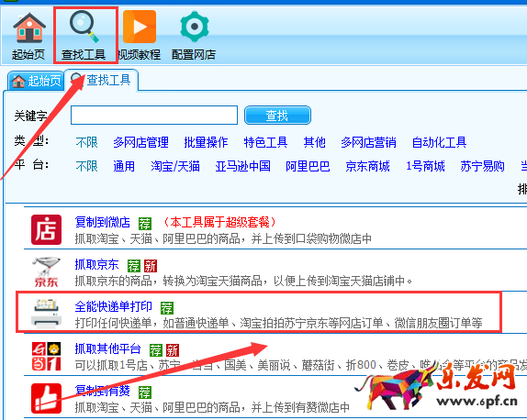Switch to the 起始页 tab
The height and width of the screenshot is (420, 527).
click(x=37, y=81)
